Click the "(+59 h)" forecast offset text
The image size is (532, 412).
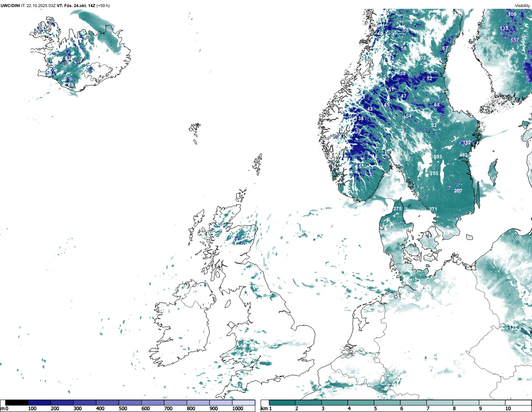[103, 5]
